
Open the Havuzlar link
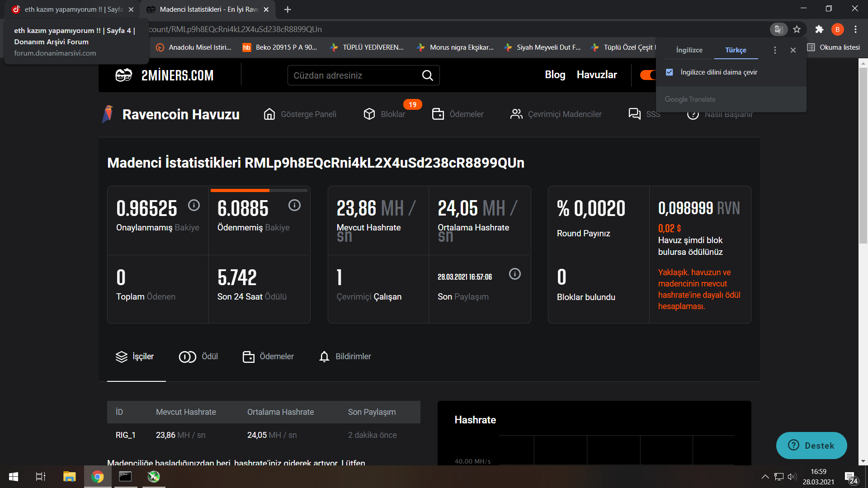click(596, 75)
